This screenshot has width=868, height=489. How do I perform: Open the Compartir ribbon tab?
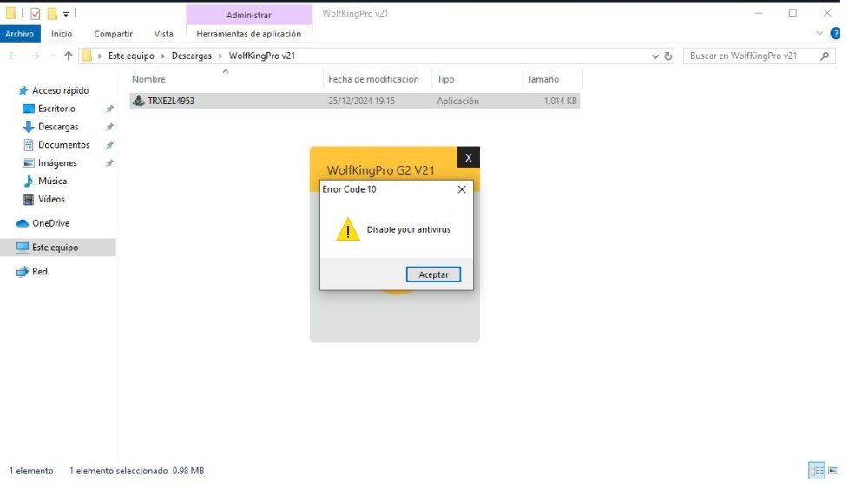pos(113,34)
